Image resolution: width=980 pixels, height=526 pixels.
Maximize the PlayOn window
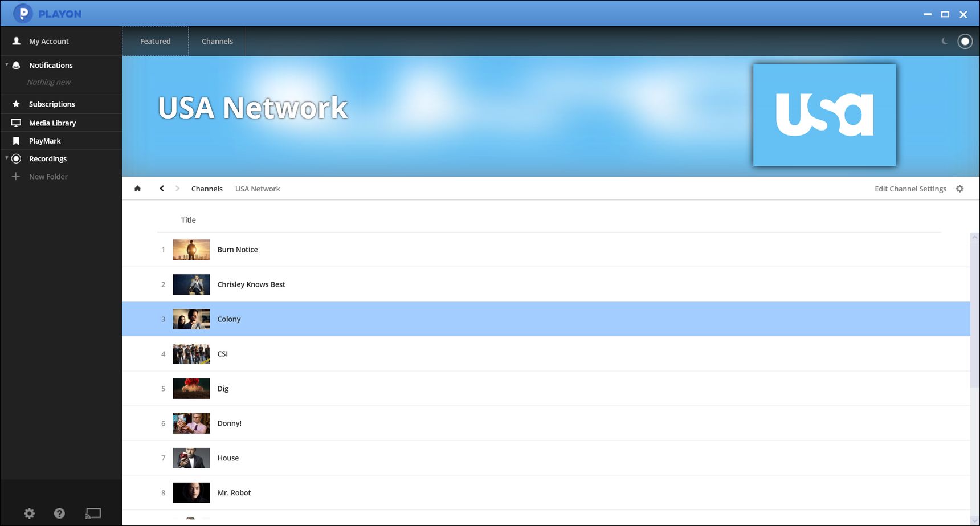tap(945, 14)
